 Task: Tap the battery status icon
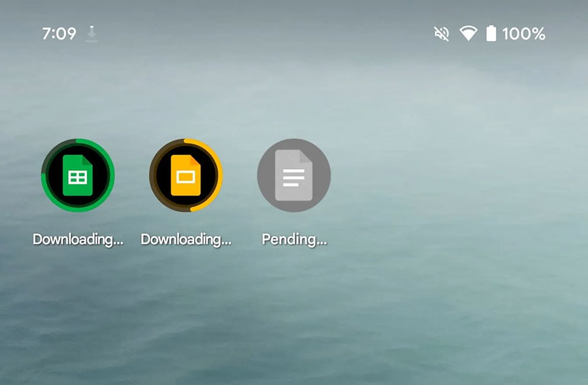tap(491, 33)
